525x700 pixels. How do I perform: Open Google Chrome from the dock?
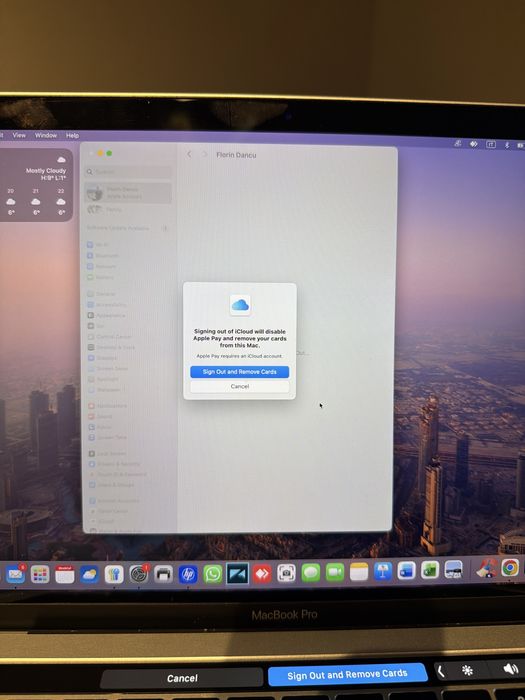click(510, 568)
